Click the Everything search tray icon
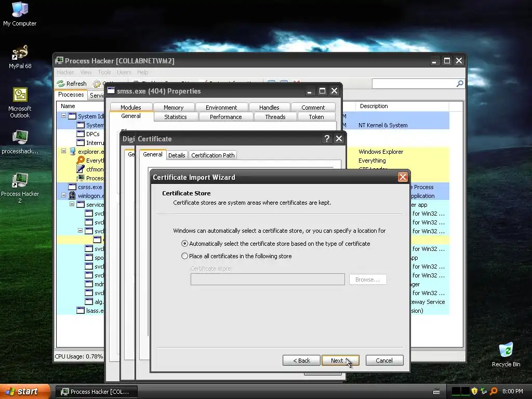Screen dimensions: 532x399 point(494,391)
